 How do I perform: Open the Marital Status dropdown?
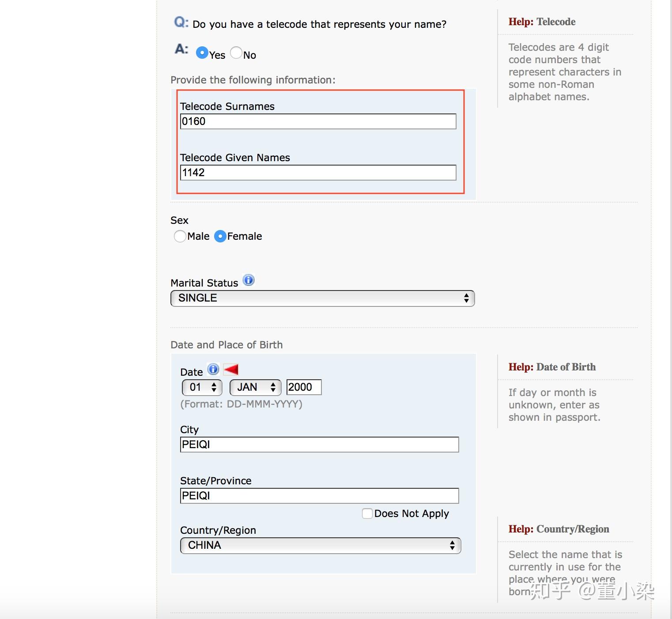click(x=322, y=298)
